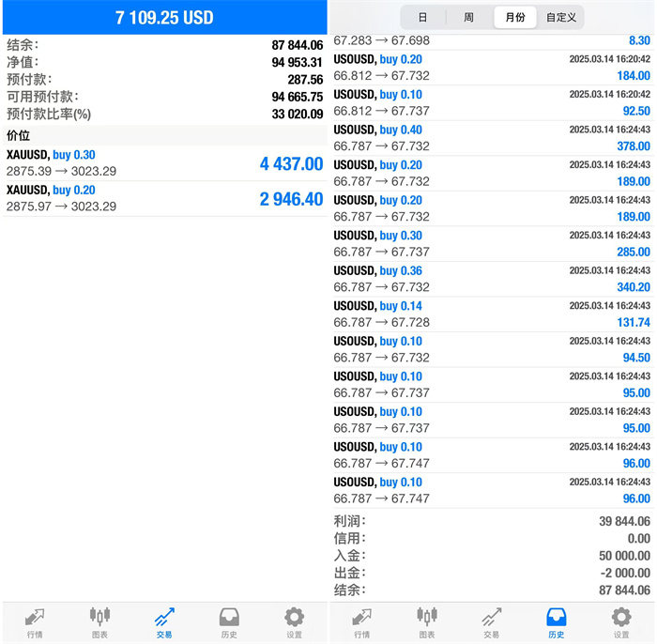Open the history deal with profit 8.30

[x=492, y=42]
